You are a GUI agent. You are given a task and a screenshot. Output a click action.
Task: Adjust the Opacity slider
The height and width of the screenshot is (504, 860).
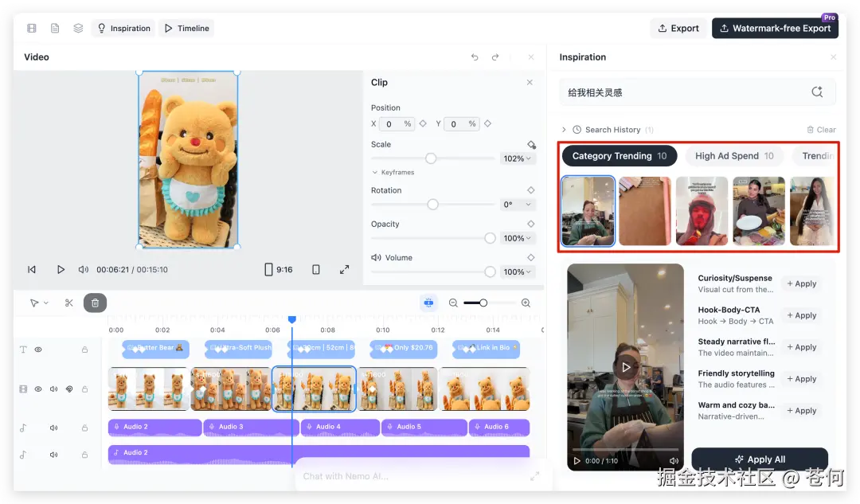[490, 238]
